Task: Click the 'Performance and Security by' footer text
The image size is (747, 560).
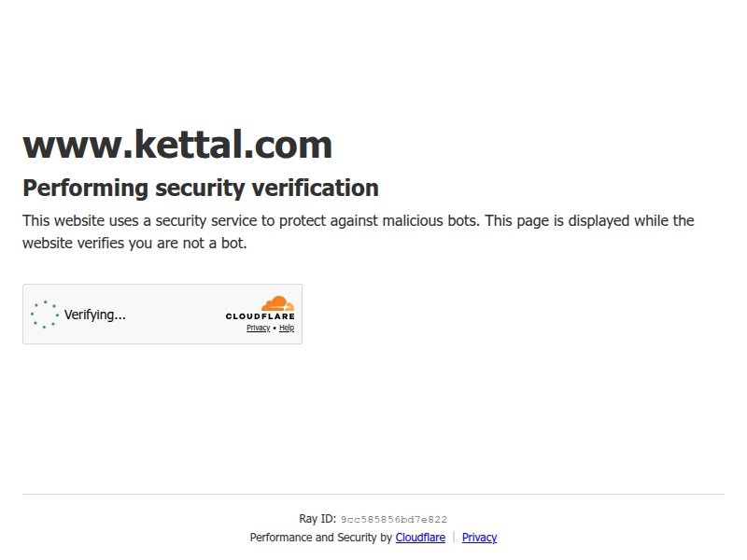Action: [x=320, y=538]
